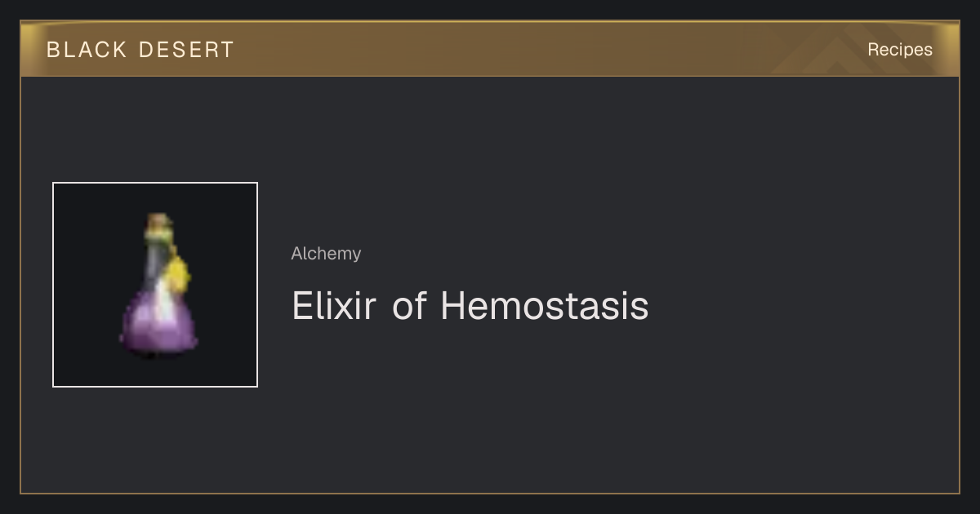The height and width of the screenshot is (514, 980).
Task: Click the BLACK DESERT logo text
Action: 140,50
